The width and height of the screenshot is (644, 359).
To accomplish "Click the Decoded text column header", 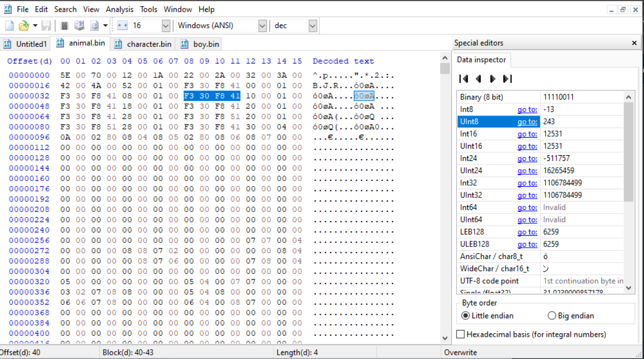I will [343, 61].
